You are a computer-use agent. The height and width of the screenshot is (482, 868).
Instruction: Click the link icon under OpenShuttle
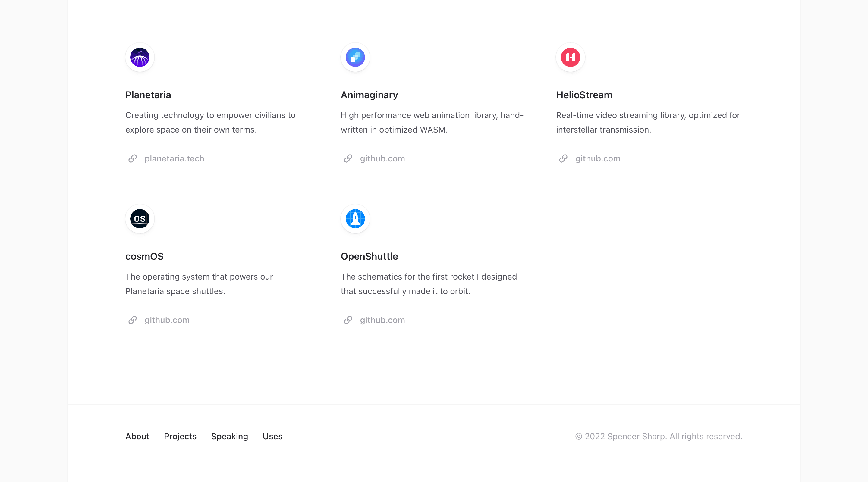348,320
